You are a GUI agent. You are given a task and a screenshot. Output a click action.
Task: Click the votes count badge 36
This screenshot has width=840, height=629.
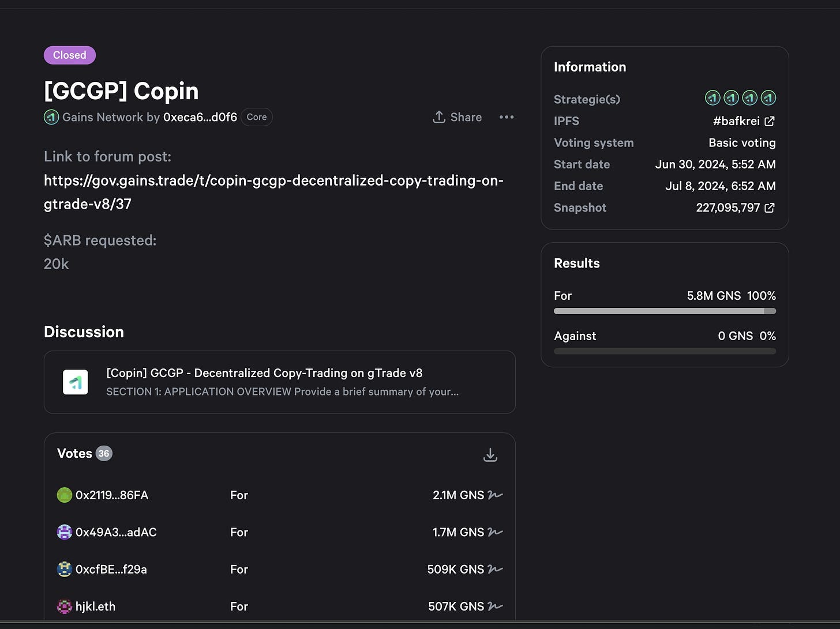pyautogui.click(x=104, y=454)
